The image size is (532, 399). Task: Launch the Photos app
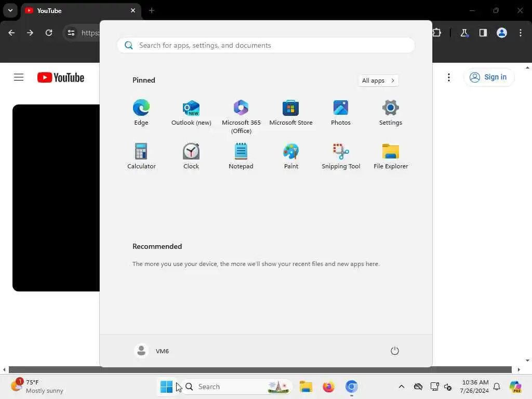click(x=341, y=113)
